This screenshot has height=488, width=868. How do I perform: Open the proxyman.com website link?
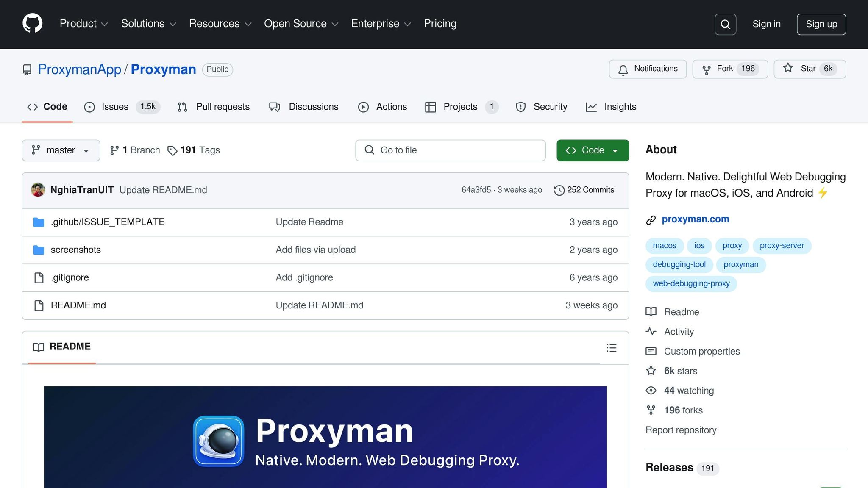(x=695, y=219)
